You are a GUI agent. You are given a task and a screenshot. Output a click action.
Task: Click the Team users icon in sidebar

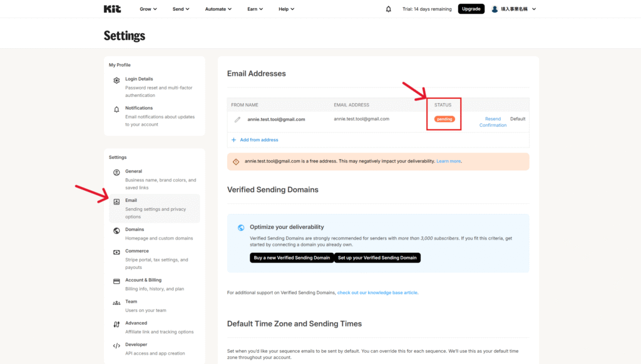click(116, 303)
